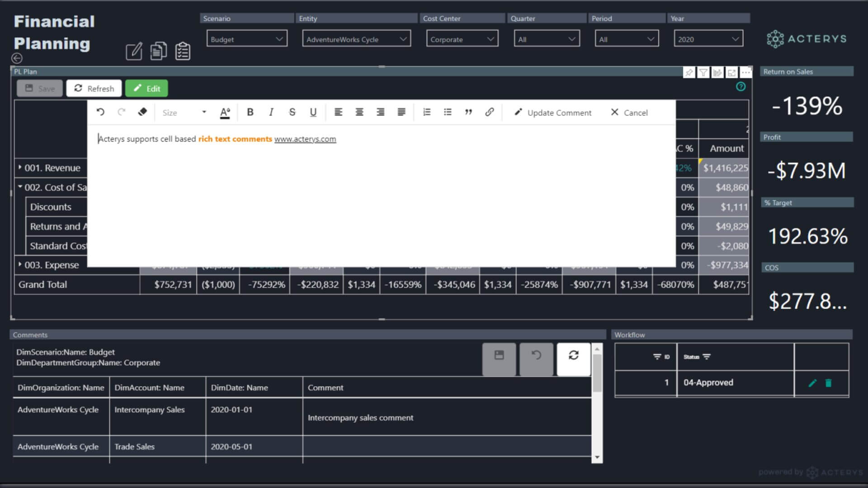868x488 pixels.
Task: Toggle blockquote formatting
Action: (469, 112)
